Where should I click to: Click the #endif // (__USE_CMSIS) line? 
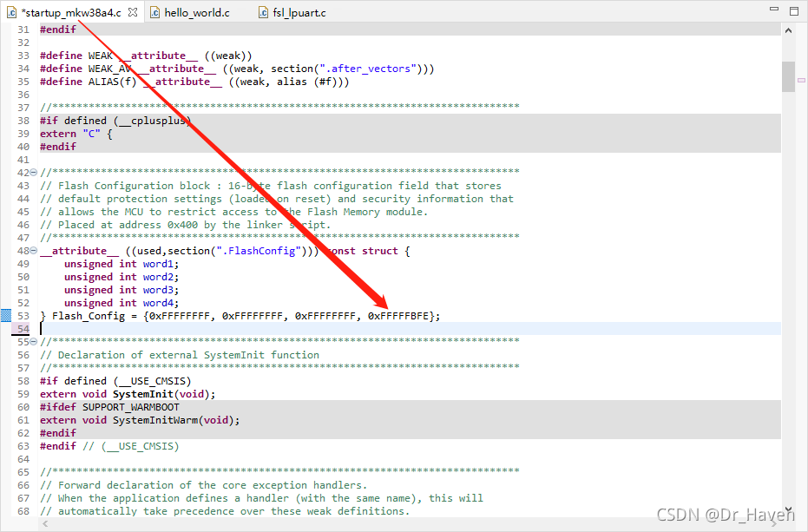pyautogui.click(x=109, y=446)
